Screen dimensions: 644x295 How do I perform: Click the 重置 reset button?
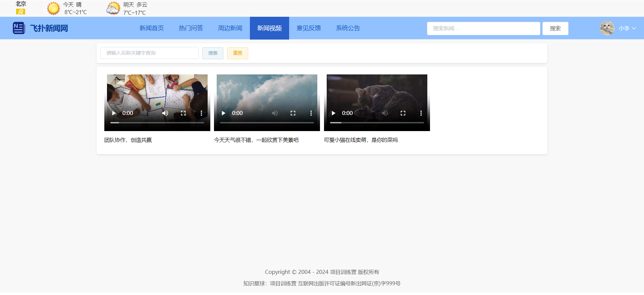coord(237,53)
